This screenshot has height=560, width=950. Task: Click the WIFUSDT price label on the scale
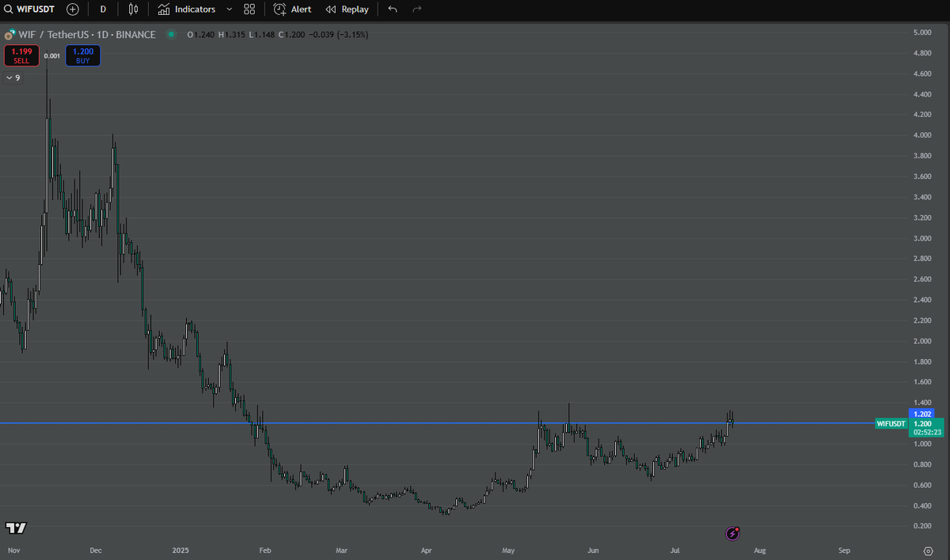click(x=891, y=423)
